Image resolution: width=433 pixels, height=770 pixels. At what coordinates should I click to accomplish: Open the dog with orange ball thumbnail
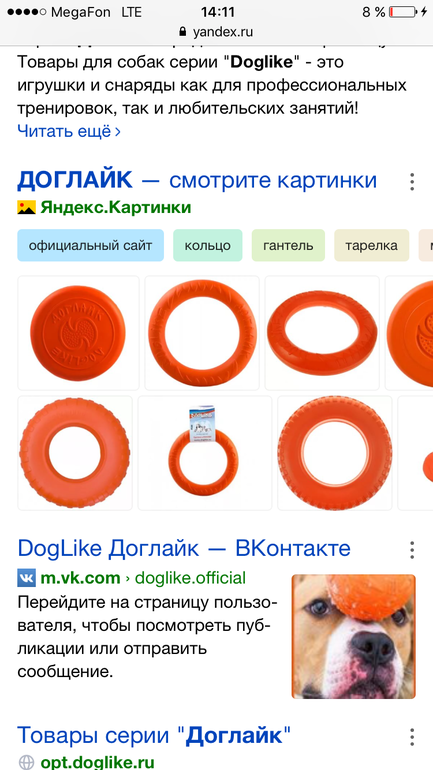[353, 636]
